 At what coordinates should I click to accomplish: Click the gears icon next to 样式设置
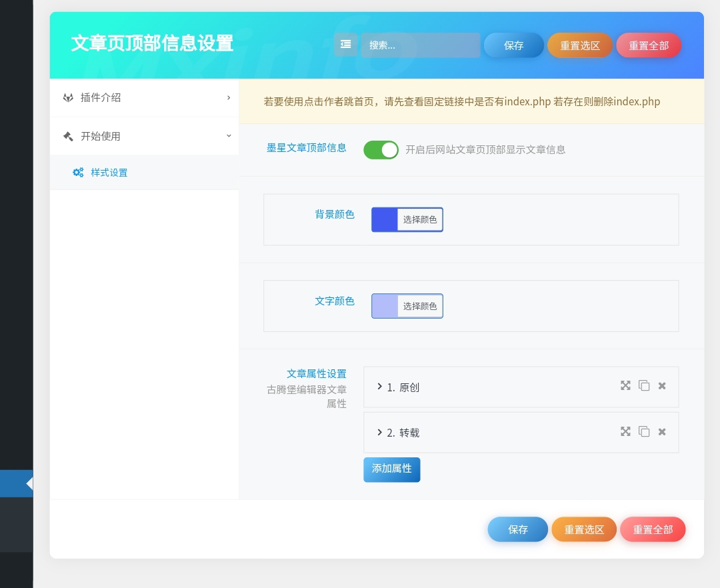tap(78, 173)
